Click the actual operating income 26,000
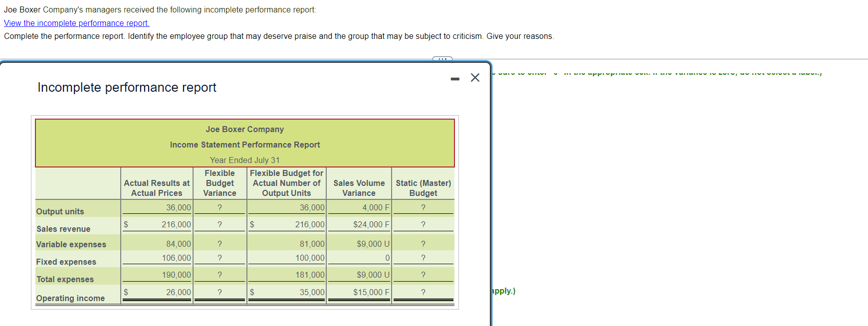868x326 pixels. point(179,292)
